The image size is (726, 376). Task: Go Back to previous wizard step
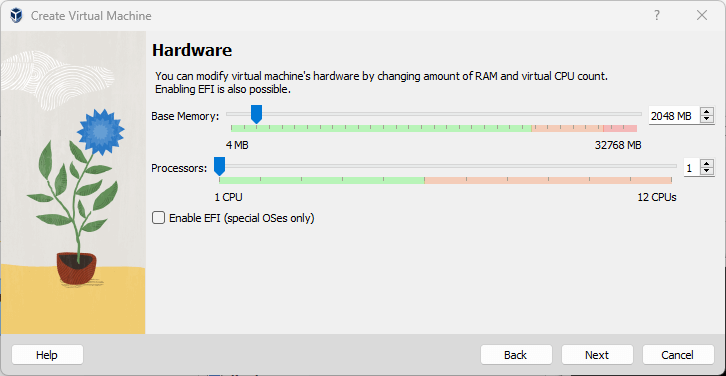tap(516, 355)
